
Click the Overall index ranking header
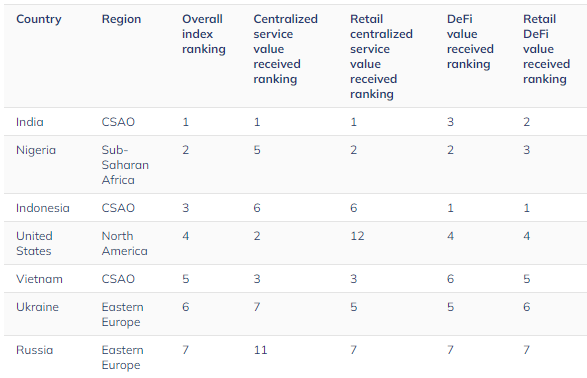(204, 34)
